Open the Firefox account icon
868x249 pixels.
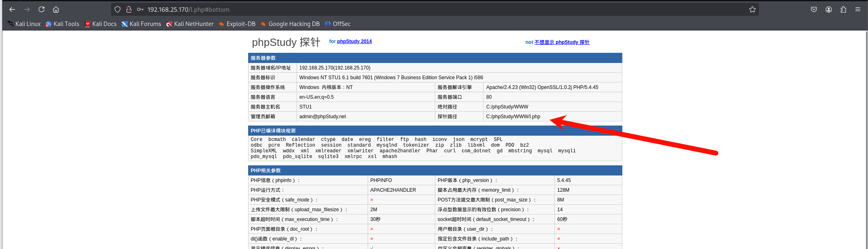tap(829, 9)
